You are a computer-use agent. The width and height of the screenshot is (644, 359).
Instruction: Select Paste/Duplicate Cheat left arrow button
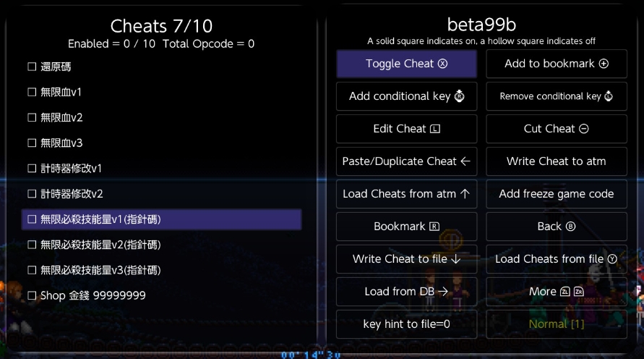[406, 161]
